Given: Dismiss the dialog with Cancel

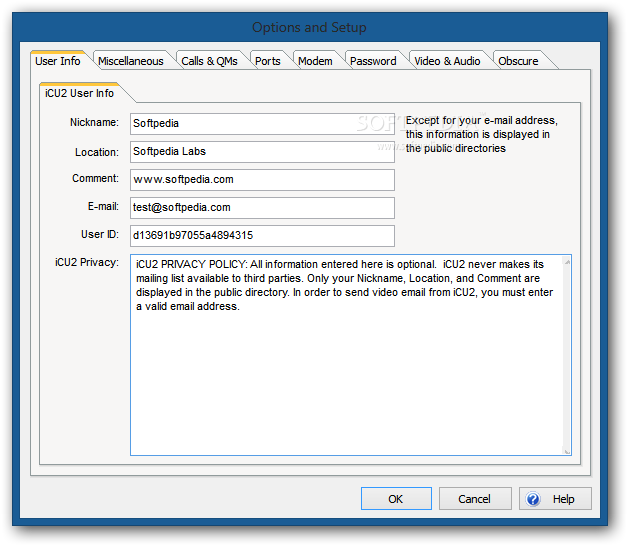Looking at the screenshot, I should point(475,499).
